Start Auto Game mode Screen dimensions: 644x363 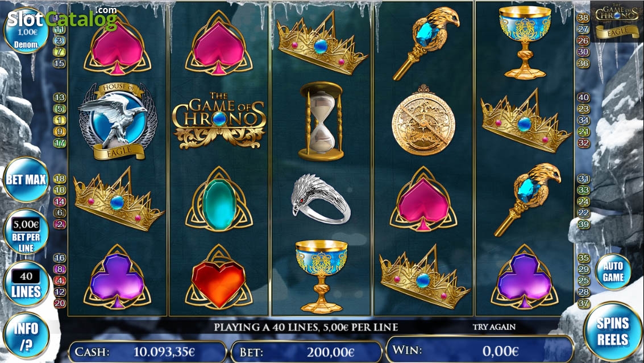[x=612, y=271]
